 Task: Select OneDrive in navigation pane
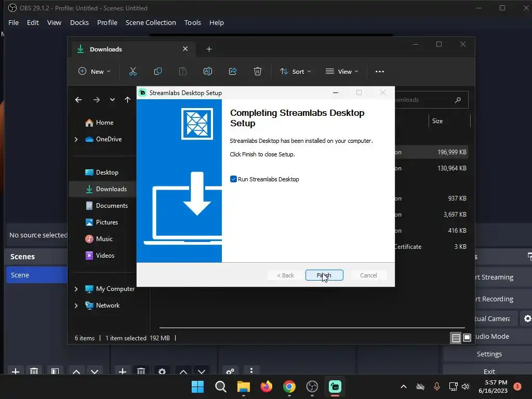(103, 139)
